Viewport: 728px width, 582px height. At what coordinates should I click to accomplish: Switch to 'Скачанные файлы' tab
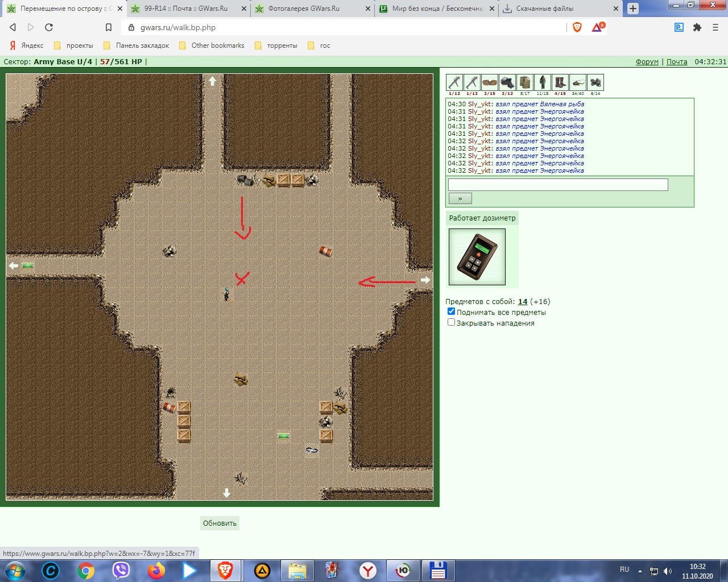pos(560,9)
